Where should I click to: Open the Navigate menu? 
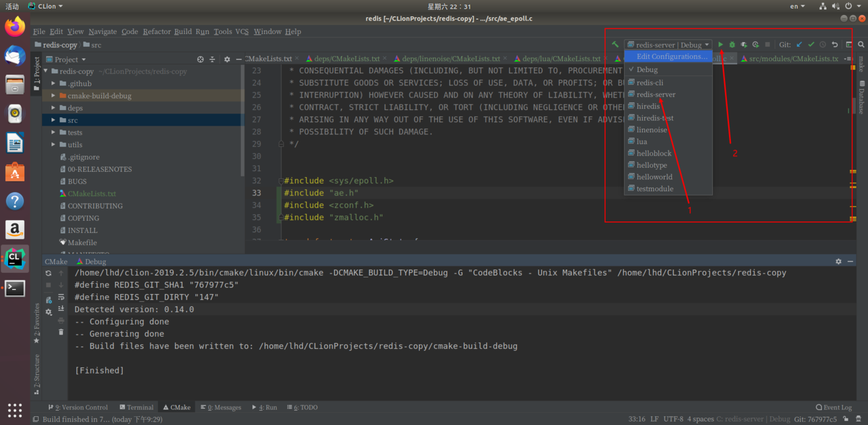click(102, 32)
